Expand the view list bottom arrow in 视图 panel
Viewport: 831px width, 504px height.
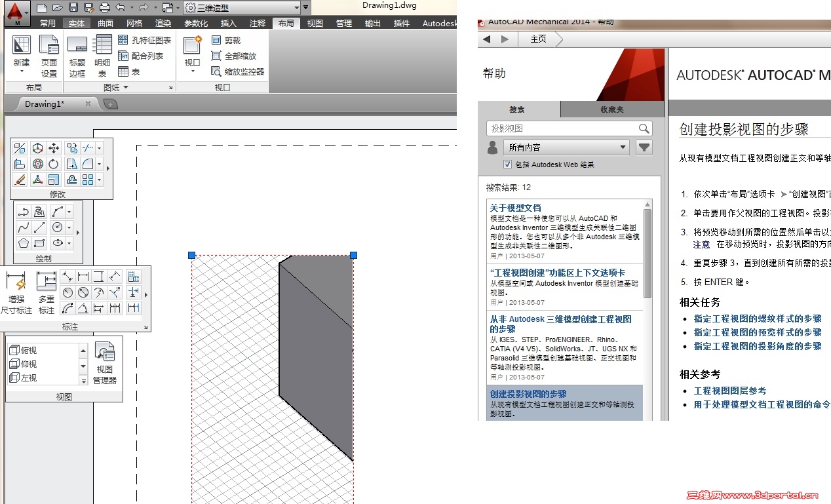click(x=83, y=380)
